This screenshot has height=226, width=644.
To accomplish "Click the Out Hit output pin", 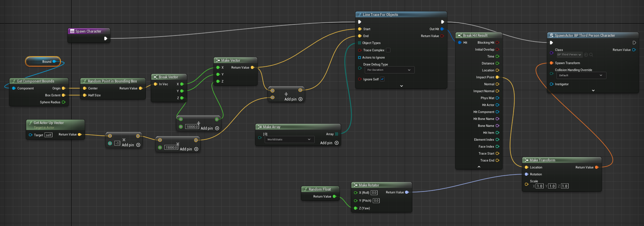I will pyautogui.click(x=442, y=29).
